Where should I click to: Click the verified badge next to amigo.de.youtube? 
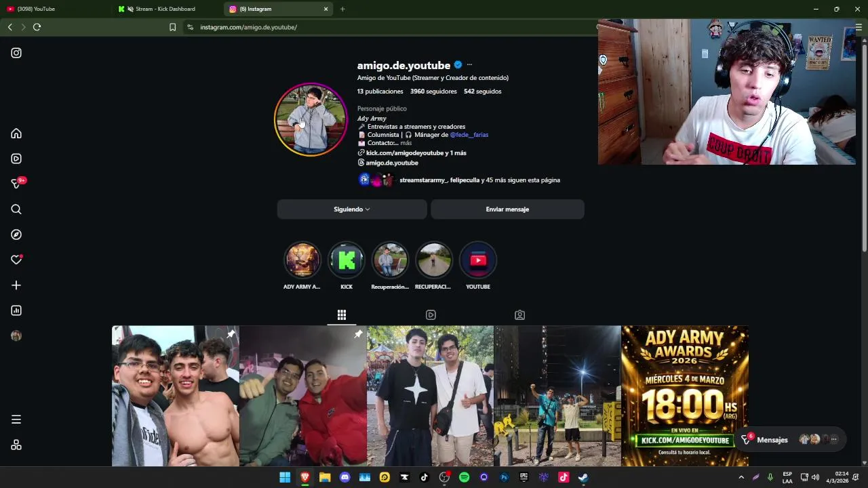coord(458,65)
